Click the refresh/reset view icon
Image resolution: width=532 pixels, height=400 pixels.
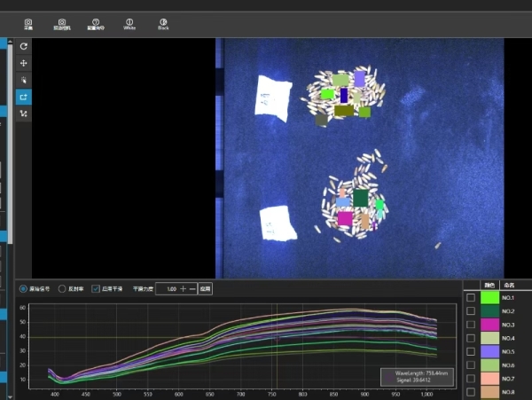pos(23,46)
